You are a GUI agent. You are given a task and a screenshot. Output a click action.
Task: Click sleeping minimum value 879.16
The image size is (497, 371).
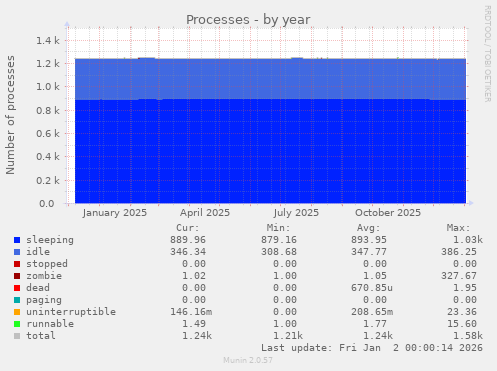coord(279,240)
